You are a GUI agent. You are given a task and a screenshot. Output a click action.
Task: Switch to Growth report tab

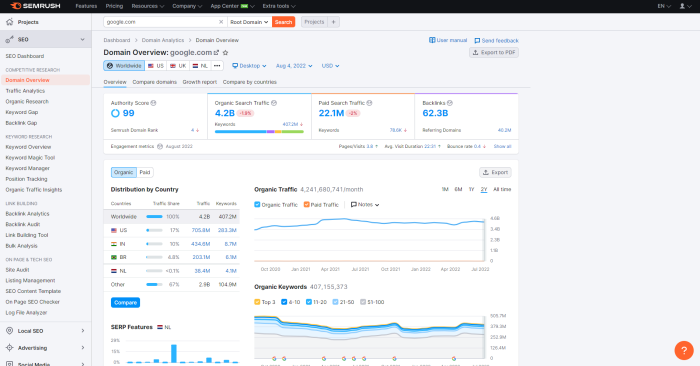[200, 82]
